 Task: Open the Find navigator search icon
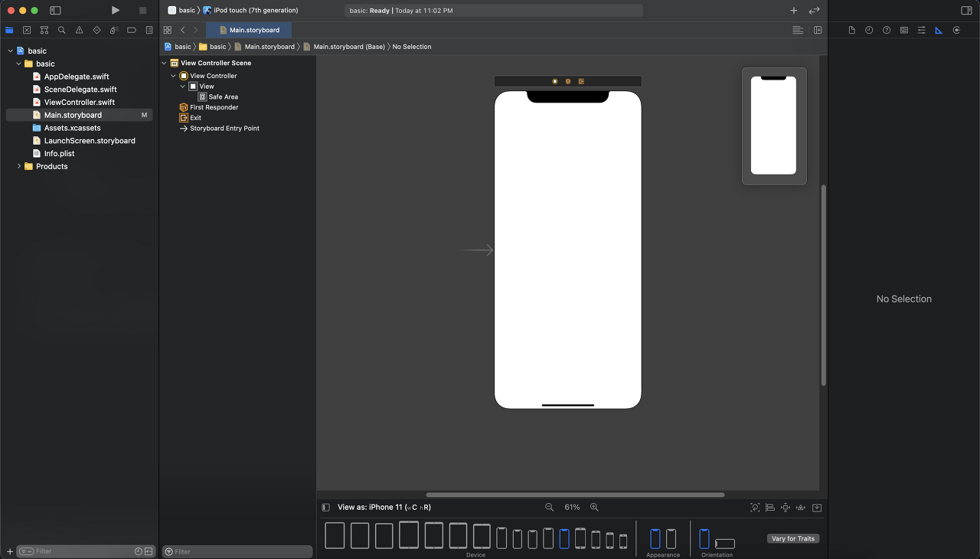tap(62, 31)
